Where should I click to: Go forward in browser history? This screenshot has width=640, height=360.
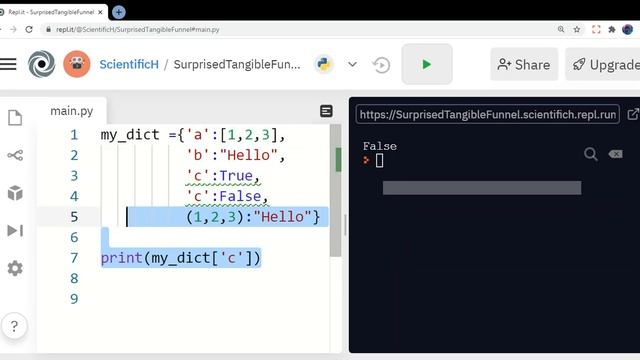tap(13, 29)
